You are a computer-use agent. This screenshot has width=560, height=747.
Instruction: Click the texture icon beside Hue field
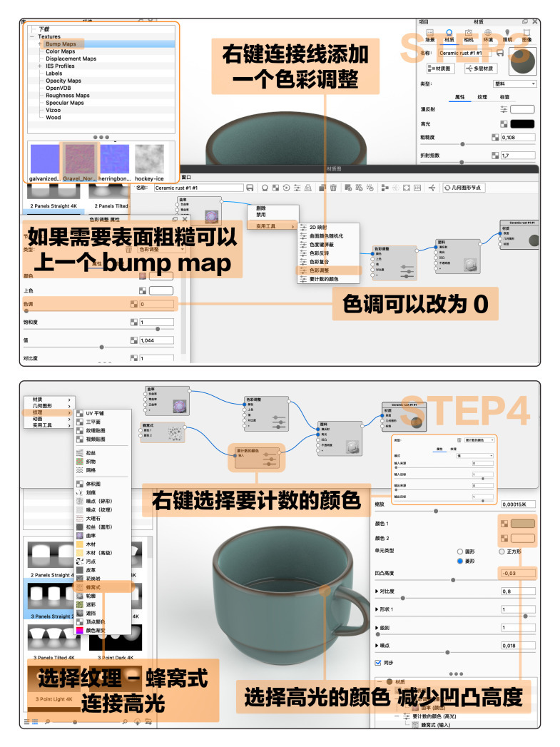point(133,304)
